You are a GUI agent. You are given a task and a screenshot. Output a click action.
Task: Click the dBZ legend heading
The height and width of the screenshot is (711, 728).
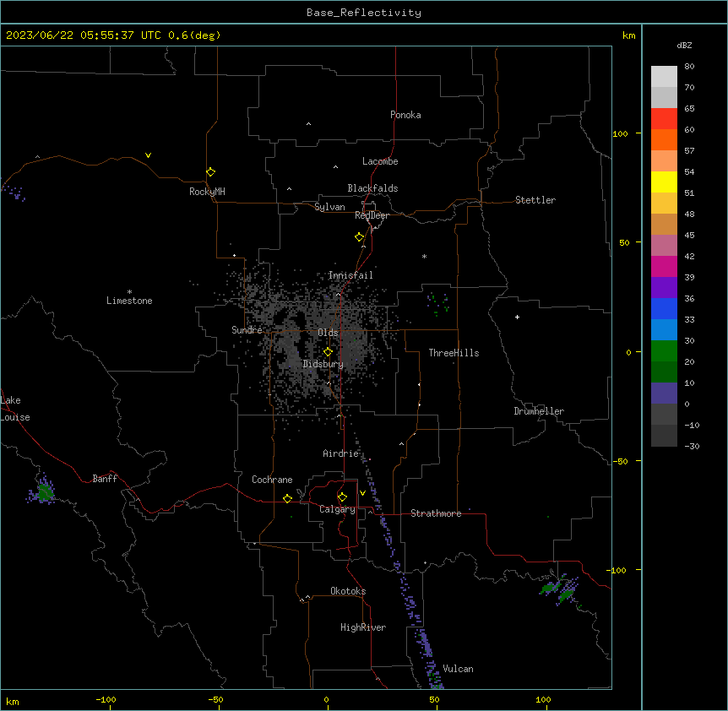[684, 45]
